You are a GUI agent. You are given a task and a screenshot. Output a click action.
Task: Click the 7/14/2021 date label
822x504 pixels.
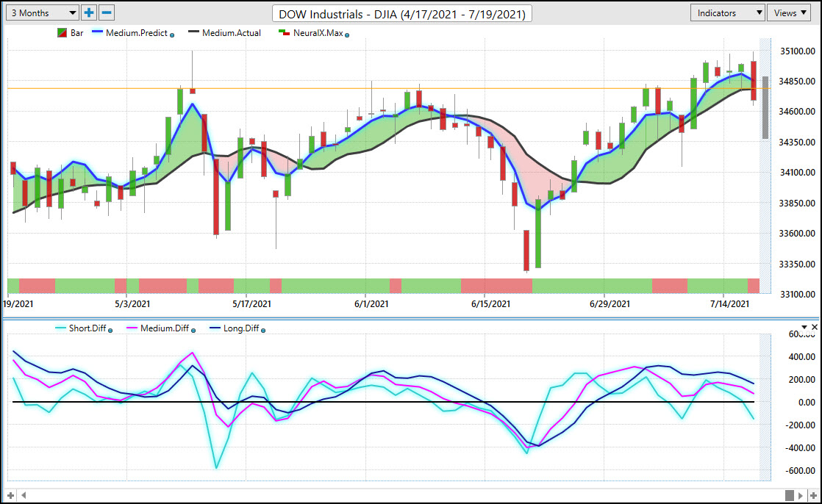pyautogui.click(x=730, y=304)
